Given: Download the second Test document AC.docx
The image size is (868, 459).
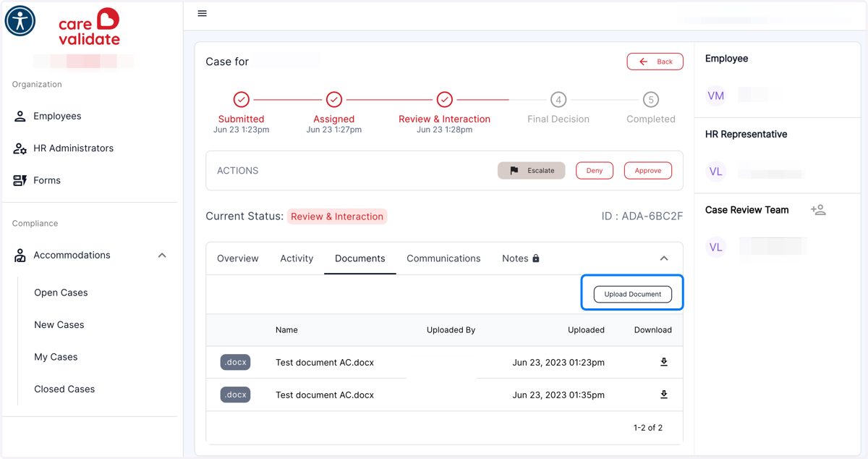Looking at the screenshot, I should (x=663, y=395).
